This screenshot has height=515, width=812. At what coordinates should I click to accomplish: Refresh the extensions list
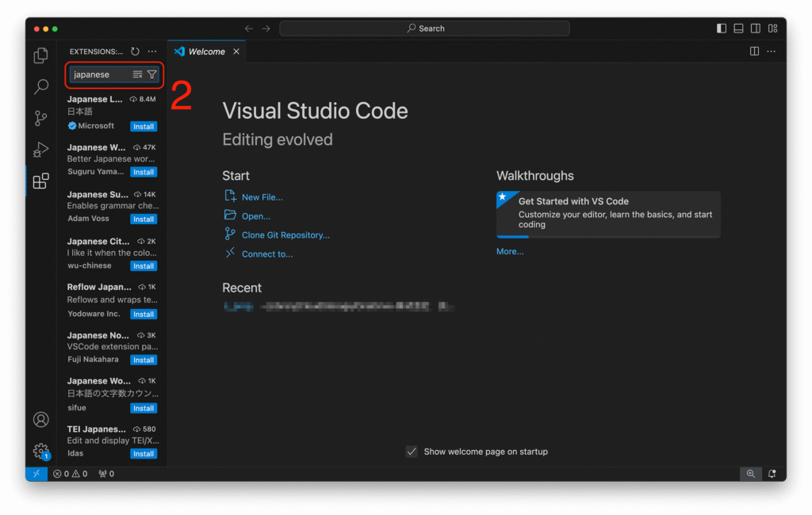135,51
